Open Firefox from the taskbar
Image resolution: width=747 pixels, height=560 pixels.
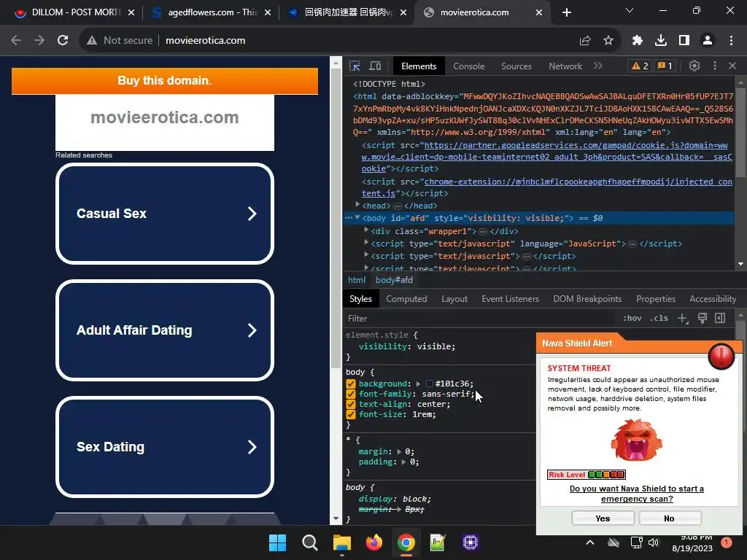click(x=374, y=542)
